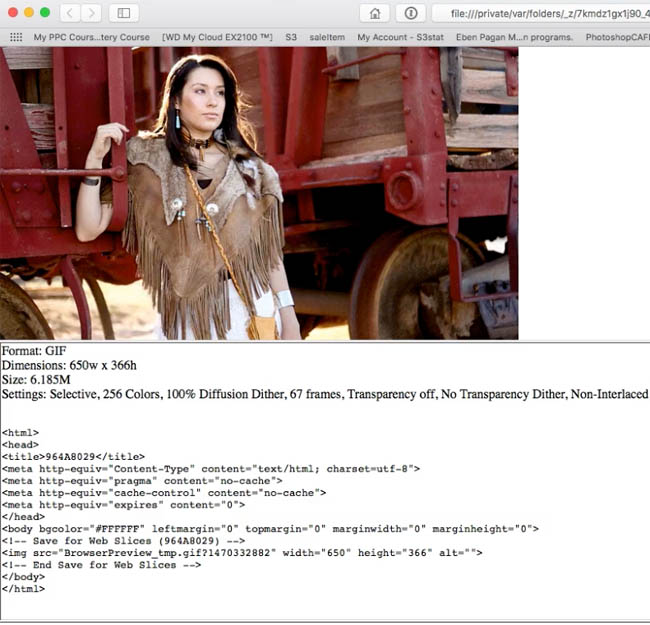Image resolution: width=650 pixels, height=625 pixels.
Task: Open the WD My Cloud EX2100 bookmark
Action: pos(217,37)
